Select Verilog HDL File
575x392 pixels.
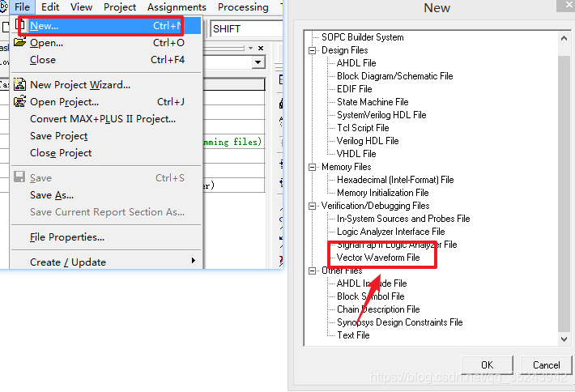368,141
